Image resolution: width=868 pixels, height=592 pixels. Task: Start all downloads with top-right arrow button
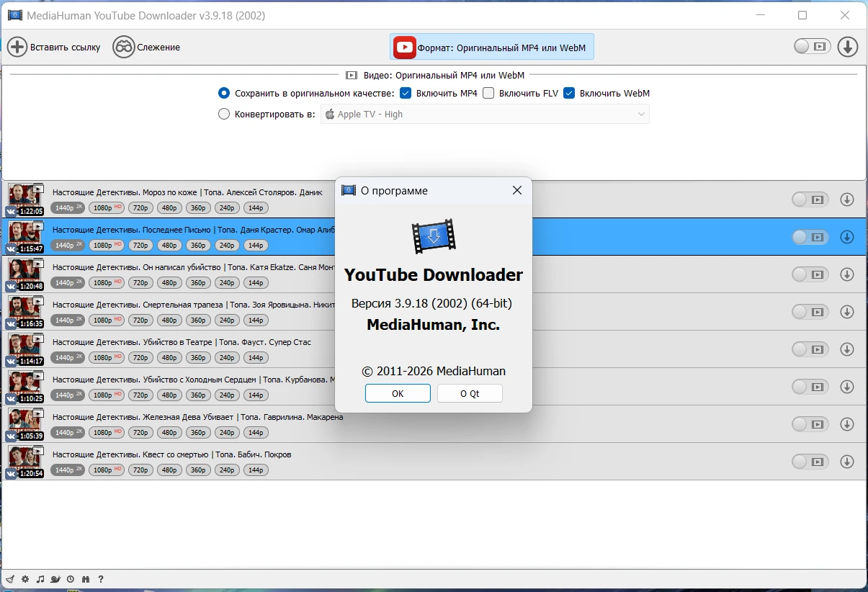point(847,47)
